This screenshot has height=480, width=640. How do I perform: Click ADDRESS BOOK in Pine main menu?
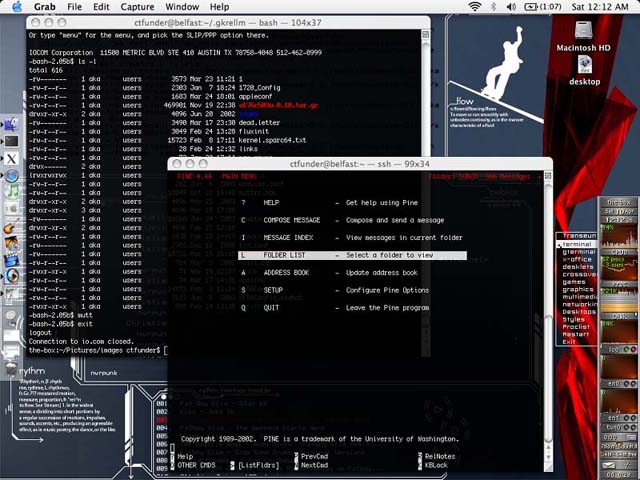coord(286,273)
